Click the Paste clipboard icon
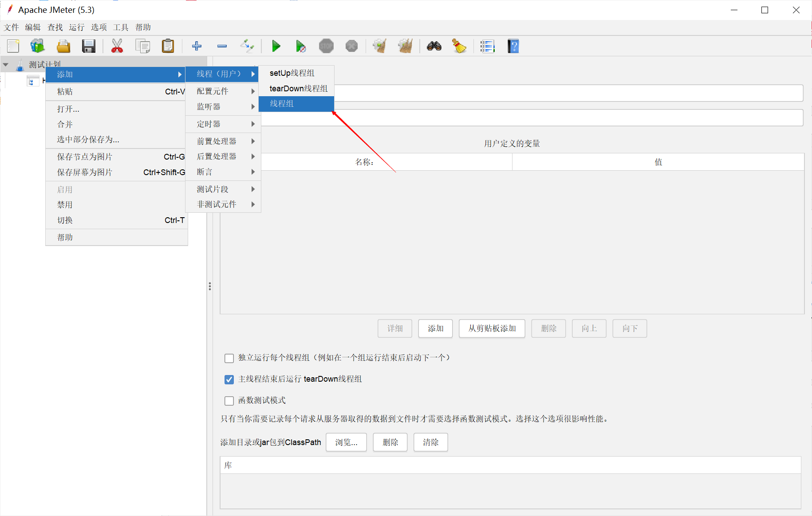The width and height of the screenshot is (812, 516). coord(168,46)
